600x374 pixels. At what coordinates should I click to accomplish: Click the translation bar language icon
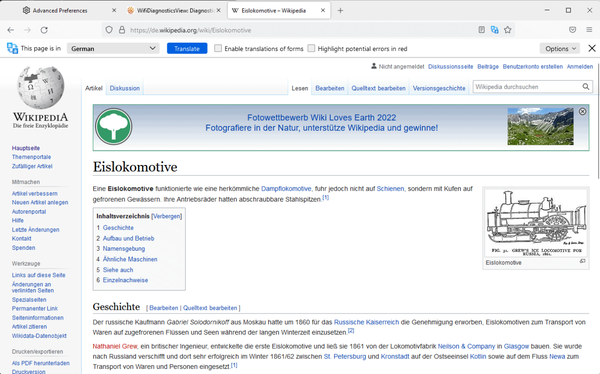(x=12, y=48)
